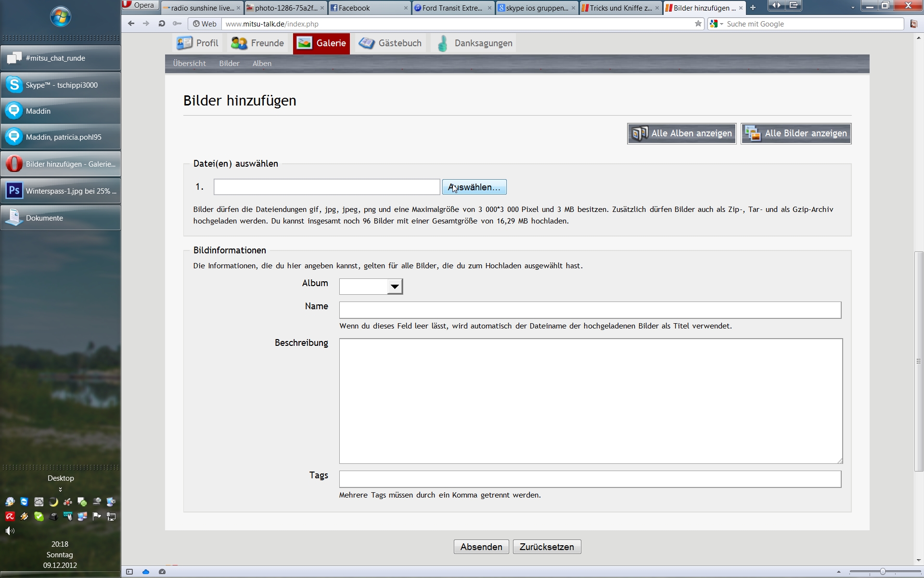Reload the page with the reload icon
This screenshot has width=924, height=578.
click(x=162, y=24)
